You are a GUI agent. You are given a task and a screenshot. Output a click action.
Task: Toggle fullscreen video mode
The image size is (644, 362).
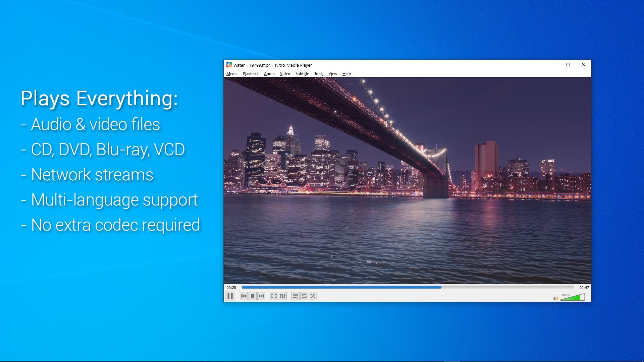click(274, 296)
